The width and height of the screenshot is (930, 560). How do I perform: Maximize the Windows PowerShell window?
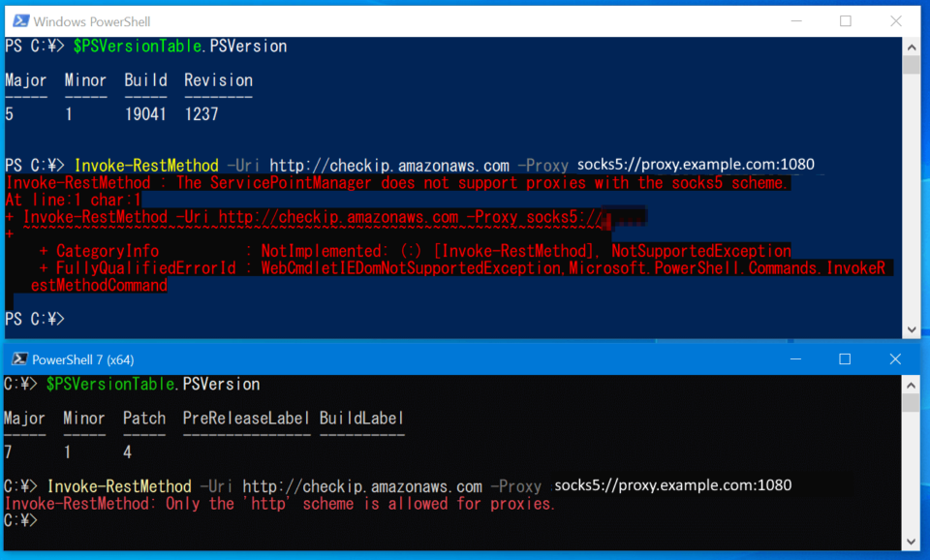(846, 20)
